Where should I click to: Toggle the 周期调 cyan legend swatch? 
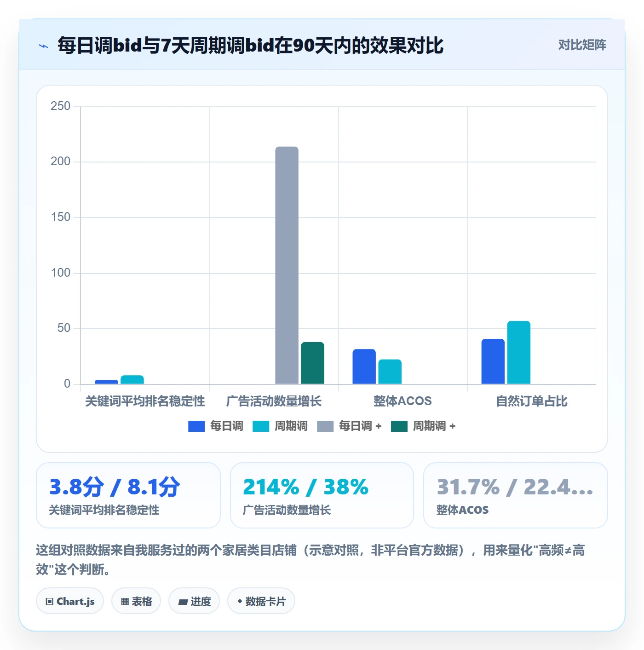click(x=261, y=426)
